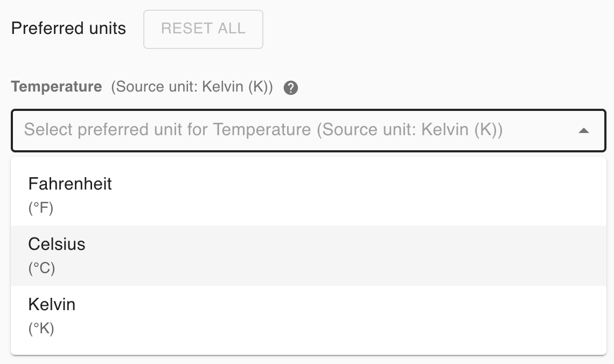Click the highlighted Celsius row

click(308, 256)
